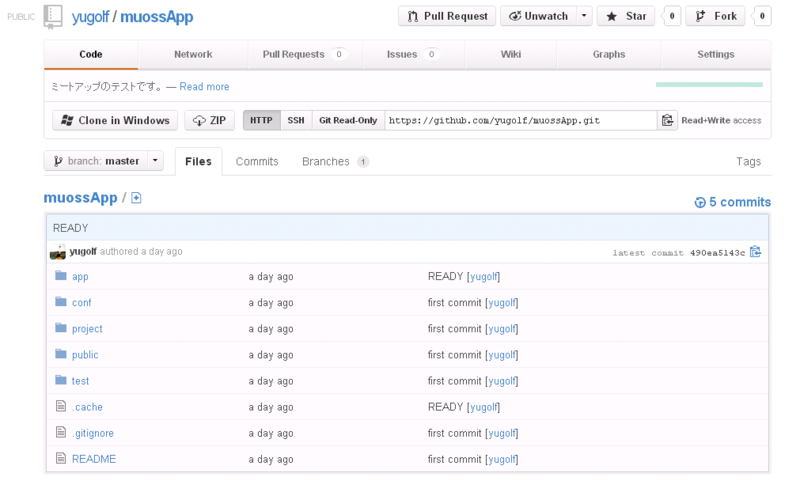Click the commits history clock icon
The height and width of the screenshot is (496, 800).
(x=700, y=203)
